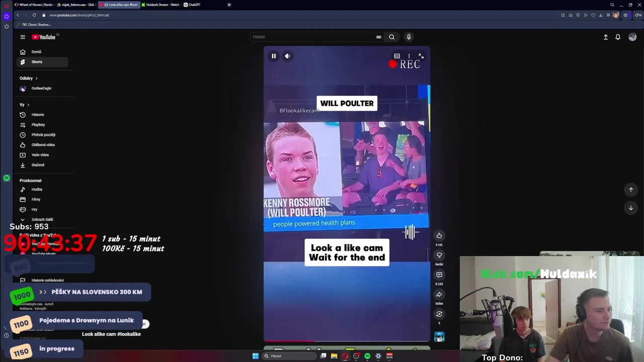Open YouTube notifications bell
Screen dimensions: 644x362
618,37
